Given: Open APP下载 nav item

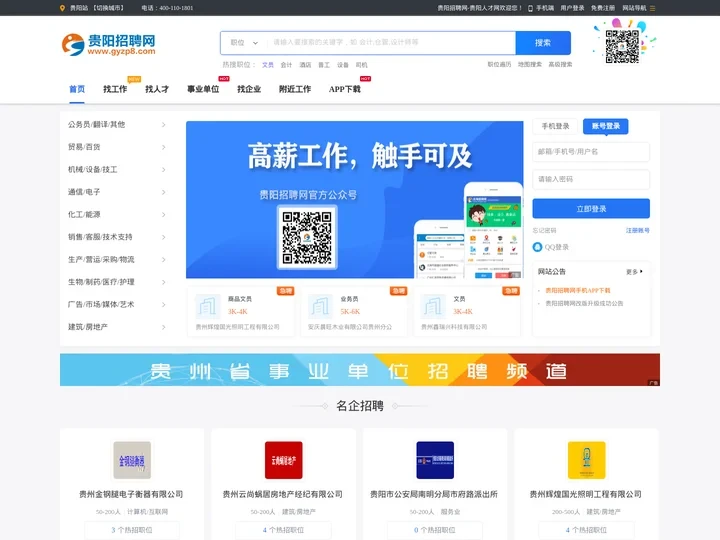Looking at the screenshot, I should tap(344, 89).
